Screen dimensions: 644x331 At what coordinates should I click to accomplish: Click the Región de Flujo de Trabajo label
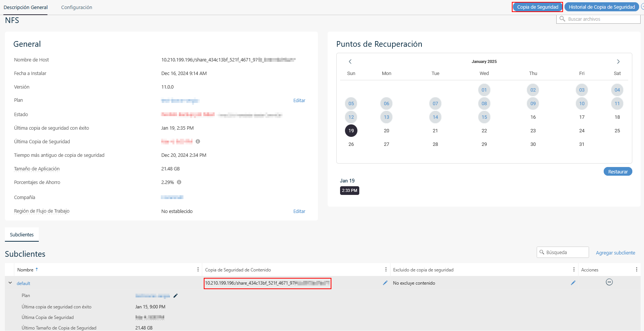tap(42, 211)
